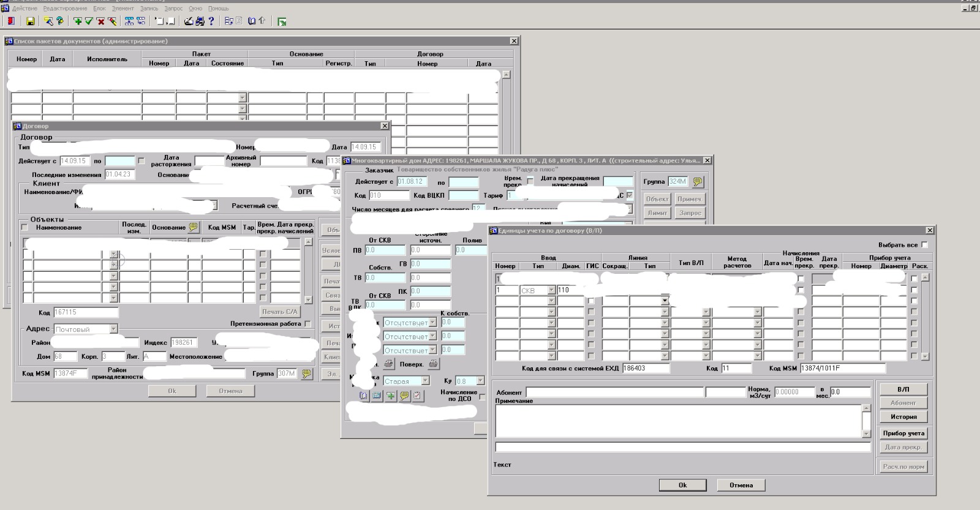The height and width of the screenshot is (510, 980).
Task: Click the green plus insert record icon
Action: coord(78,21)
